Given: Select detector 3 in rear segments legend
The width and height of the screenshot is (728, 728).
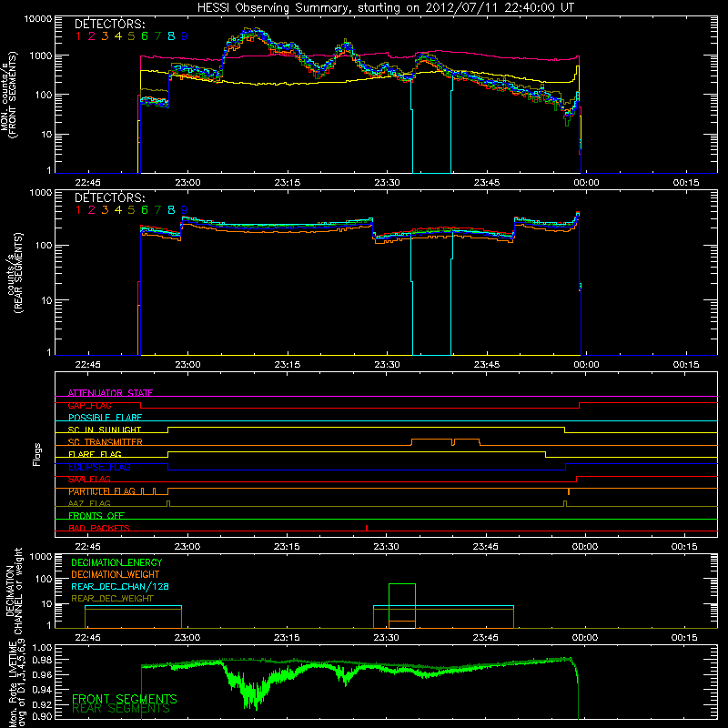Looking at the screenshot, I should pos(105,210).
